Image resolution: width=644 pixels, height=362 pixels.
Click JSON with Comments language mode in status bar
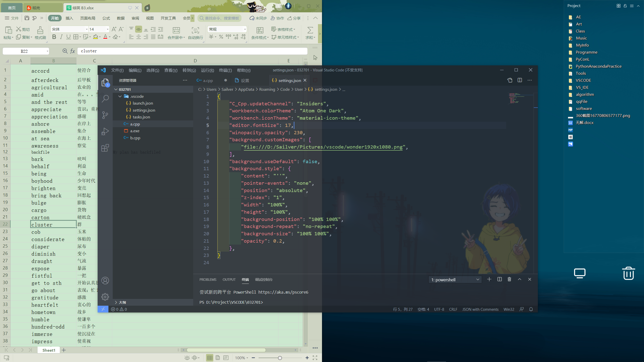pyautogui.click(x=480, y=309)
